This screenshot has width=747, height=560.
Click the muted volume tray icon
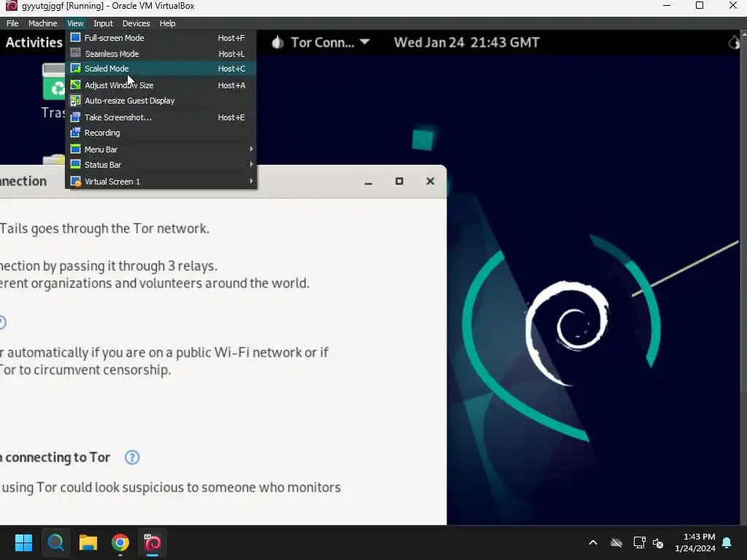tap(658, 542)
